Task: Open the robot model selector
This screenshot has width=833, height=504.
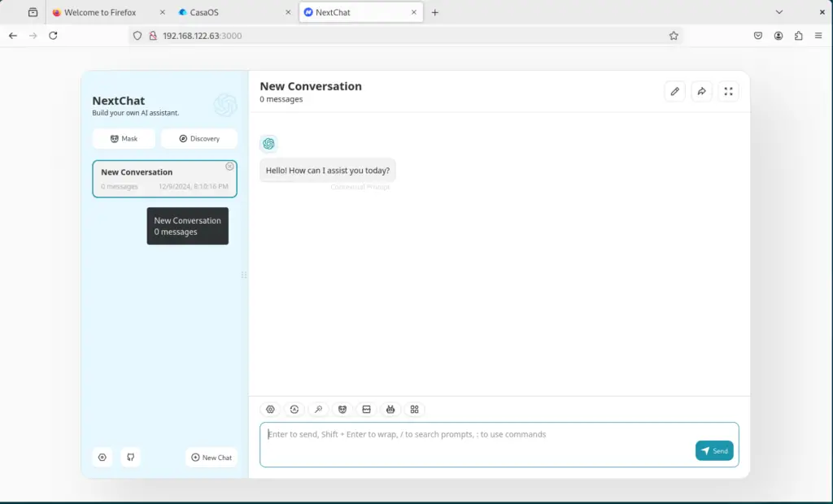Action: [390, 410]
